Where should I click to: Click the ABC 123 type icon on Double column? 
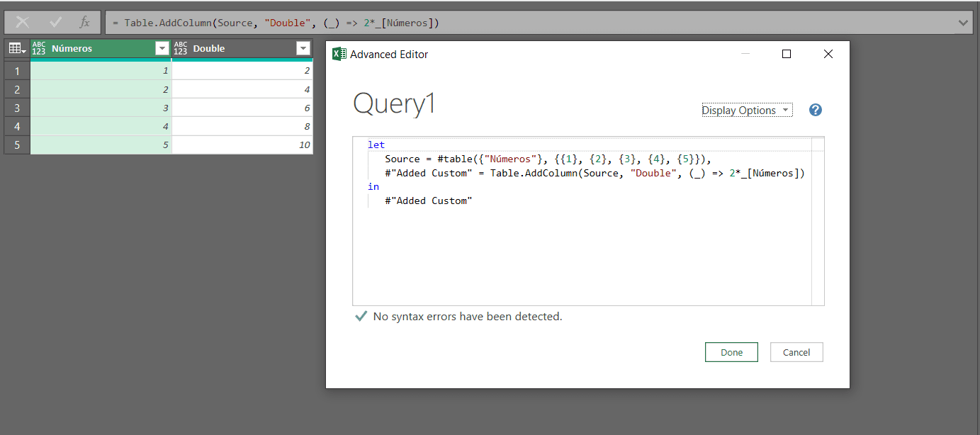(x=181, y=48)
